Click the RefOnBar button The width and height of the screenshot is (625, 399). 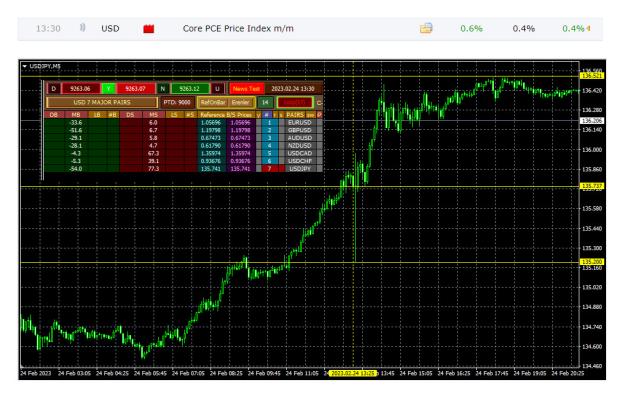[213, 102]
